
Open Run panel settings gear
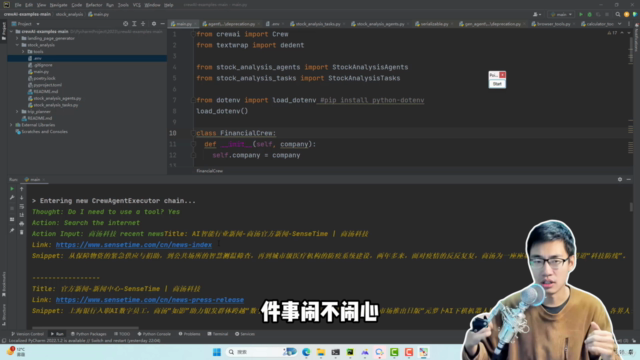[620, 180]
